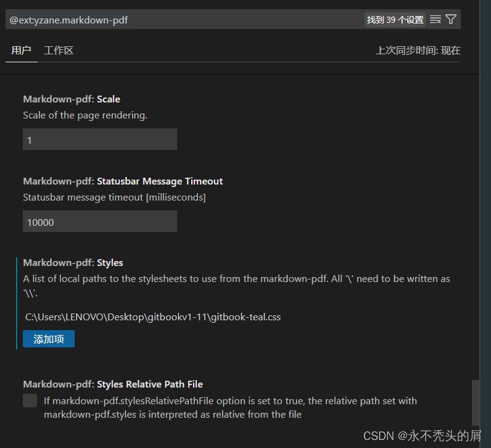Image resolution: width=491 pixels, height=448 pixels.
Task: Edit the Statusbar Message Timeout field
Action: point(100,222)
